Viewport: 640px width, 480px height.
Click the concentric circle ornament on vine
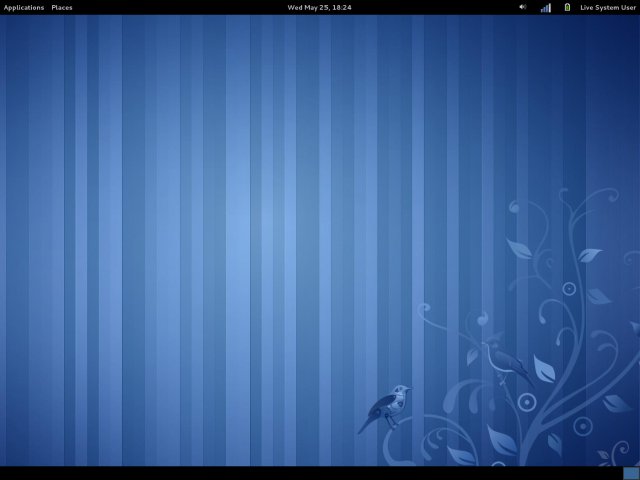(x=569, y=289)
